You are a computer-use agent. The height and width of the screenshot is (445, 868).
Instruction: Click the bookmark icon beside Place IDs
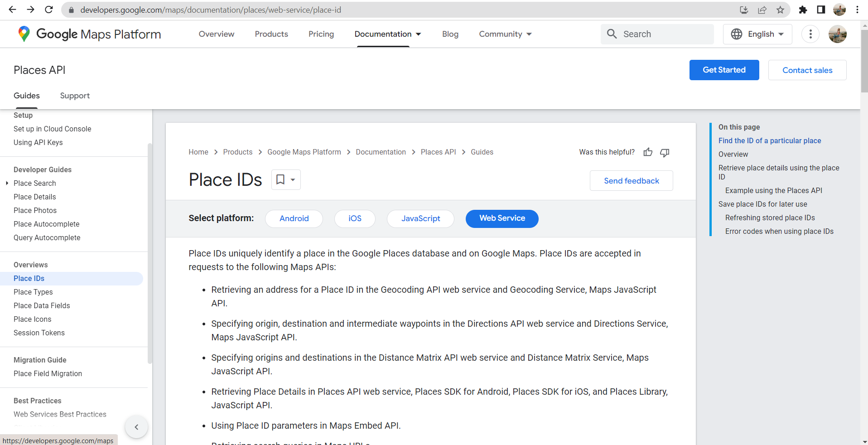[280, 179]
